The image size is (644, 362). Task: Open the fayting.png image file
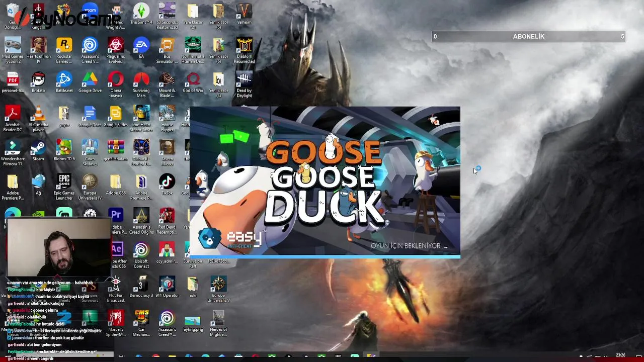(193, 322)
